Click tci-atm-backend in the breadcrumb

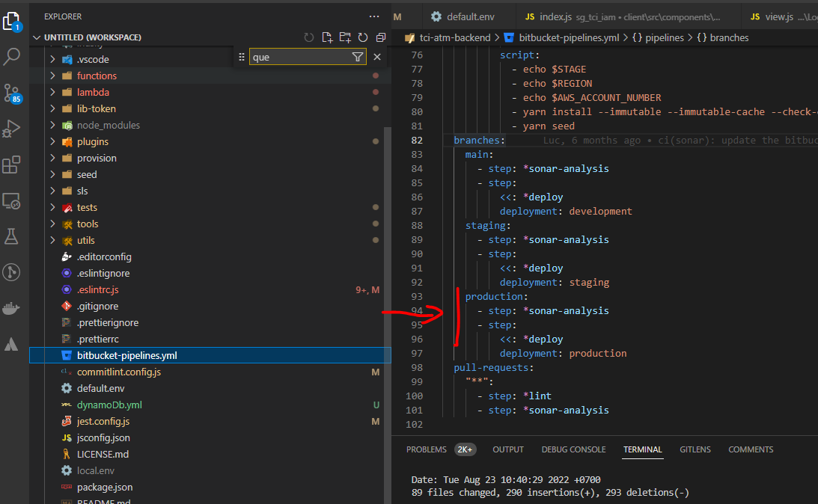point(454,37)
